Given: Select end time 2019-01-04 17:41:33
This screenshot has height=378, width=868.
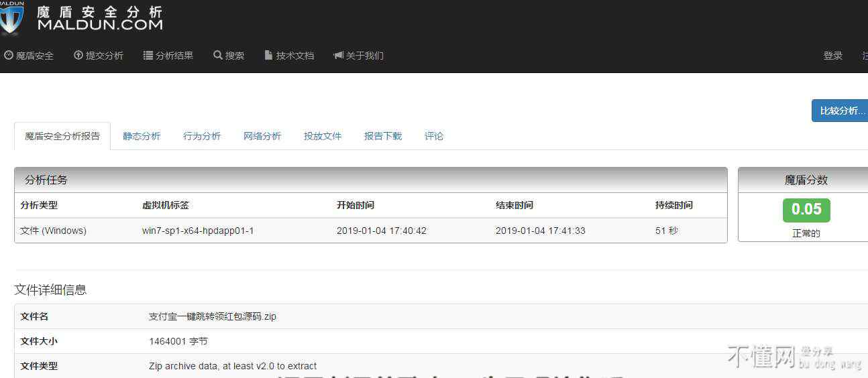Looking at the screenshot, I should pyautogui.click(x=541, y=231).
